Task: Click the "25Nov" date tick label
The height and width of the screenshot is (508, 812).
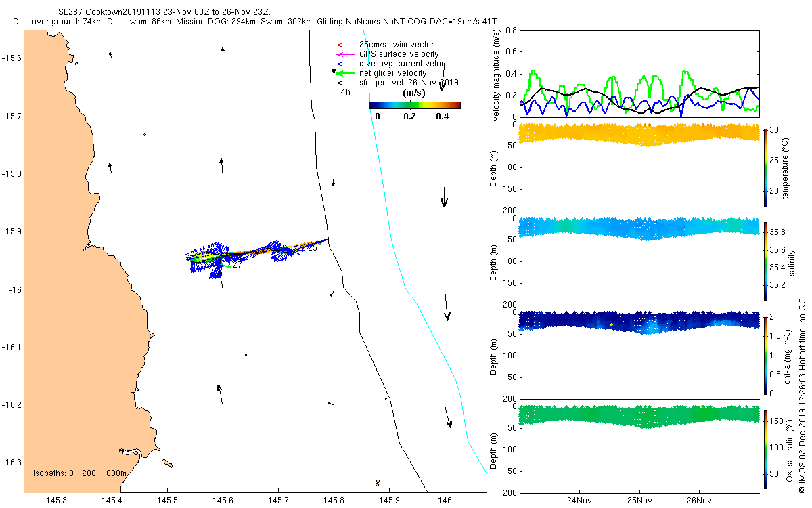Action: click(x=639, y=501)
